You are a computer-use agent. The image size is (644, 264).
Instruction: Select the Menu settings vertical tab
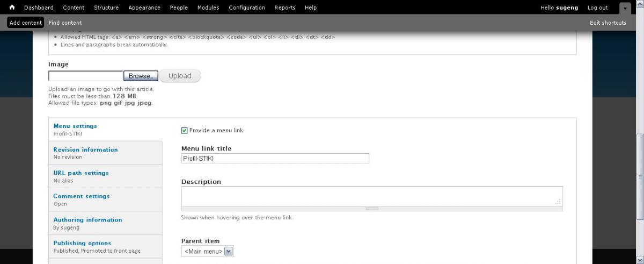tap(75, 126)
